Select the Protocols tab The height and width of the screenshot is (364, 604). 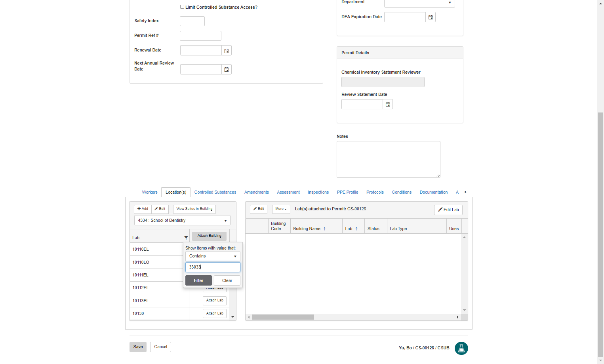click(x=375, y=192)
